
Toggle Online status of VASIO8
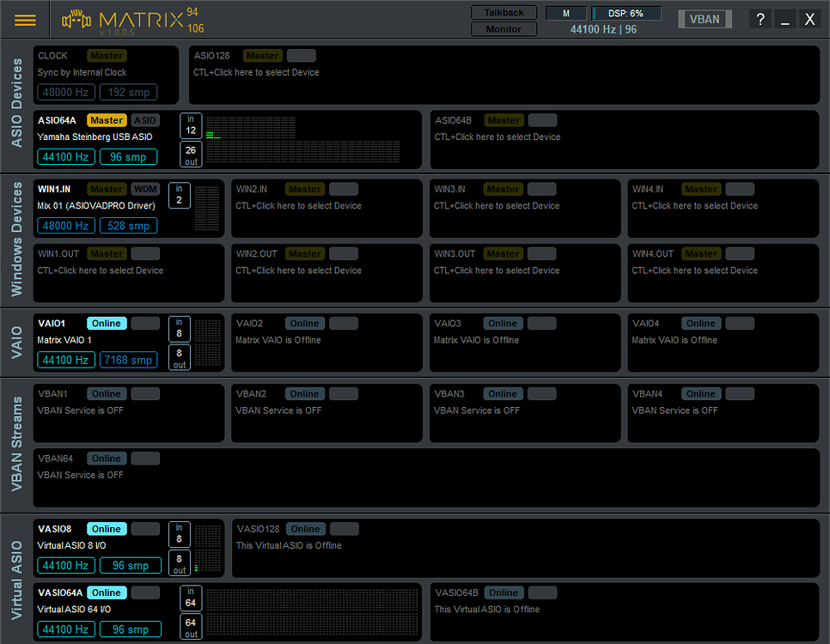tap(106, 528)
